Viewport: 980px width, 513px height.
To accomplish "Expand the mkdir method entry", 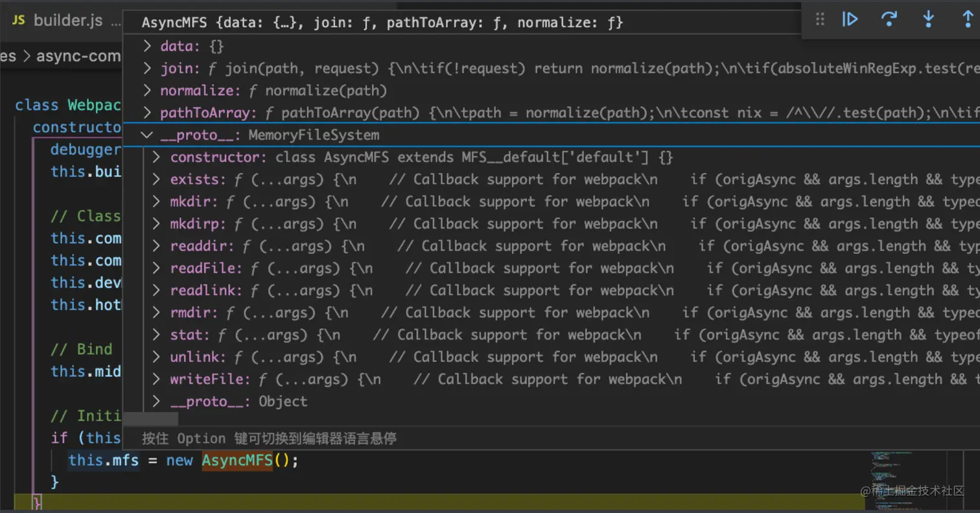I will pyautogui.click(x=156, y=201).
